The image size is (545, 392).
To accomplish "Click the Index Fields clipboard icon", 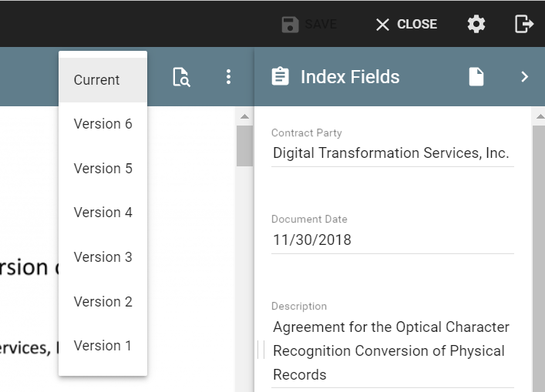I will coord(281,77).
